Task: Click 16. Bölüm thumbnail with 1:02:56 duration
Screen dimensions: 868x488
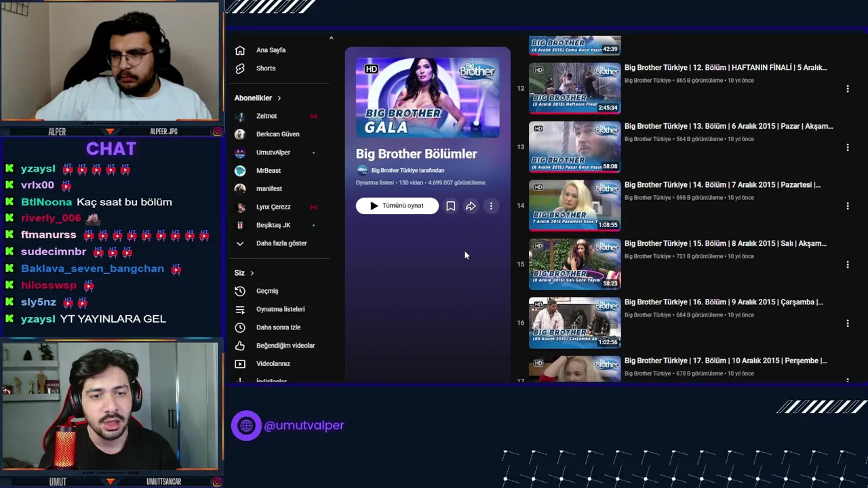Action: (575, 323)
